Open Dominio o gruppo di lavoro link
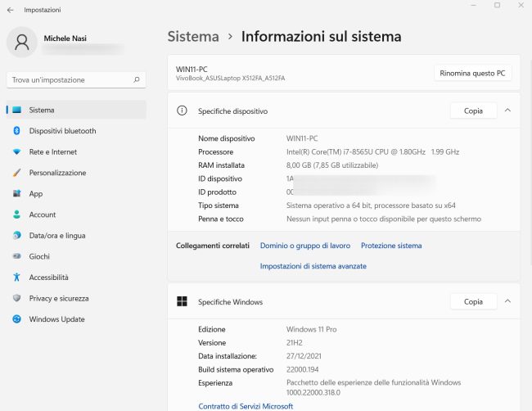532x411 pixels. tap(304, 246)
